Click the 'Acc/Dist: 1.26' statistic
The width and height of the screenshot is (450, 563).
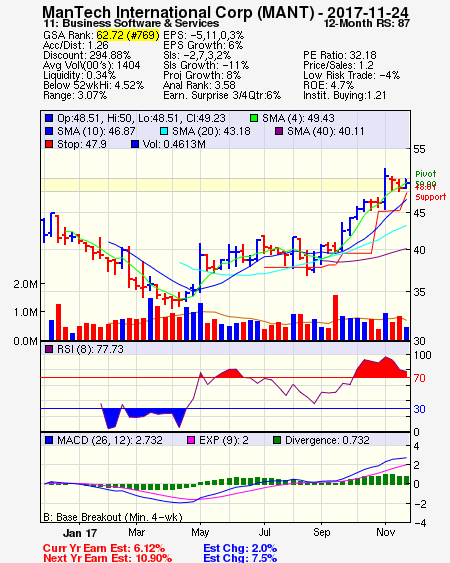pyautogui.click(x=75, y=45)
